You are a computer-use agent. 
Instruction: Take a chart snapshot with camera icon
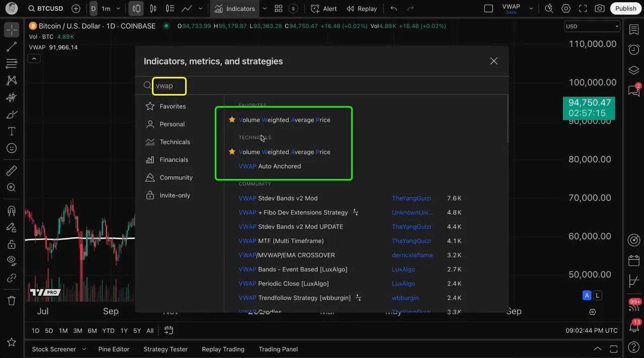(x=599, y=9)
